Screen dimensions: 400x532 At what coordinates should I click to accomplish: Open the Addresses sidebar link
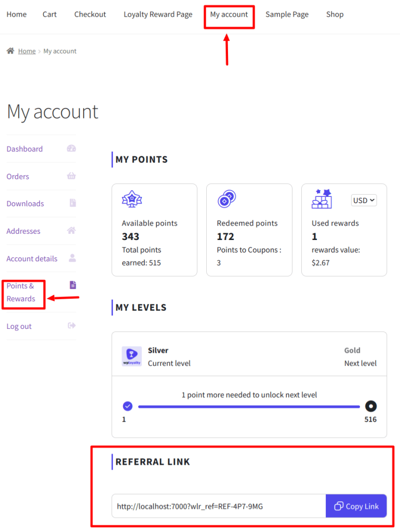tap(23, 231)
